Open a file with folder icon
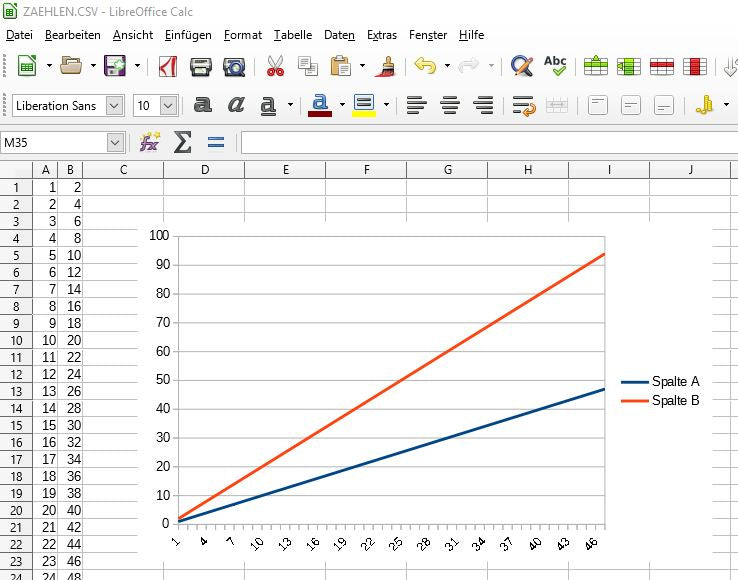 coord(71,65)
